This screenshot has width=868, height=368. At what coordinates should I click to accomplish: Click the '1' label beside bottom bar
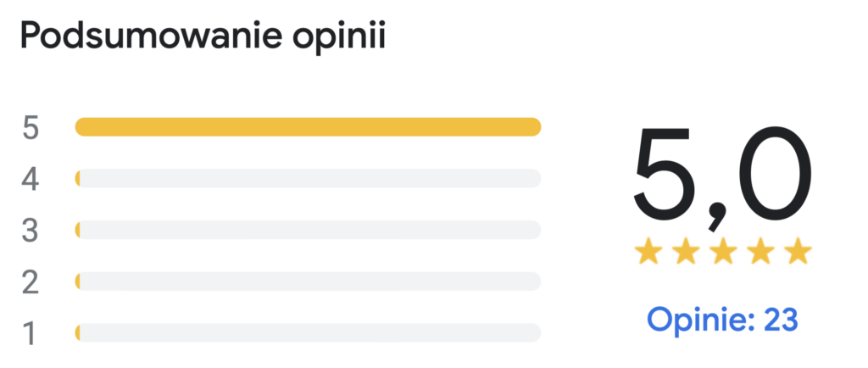pyautogui.click(x=31, y=333)
